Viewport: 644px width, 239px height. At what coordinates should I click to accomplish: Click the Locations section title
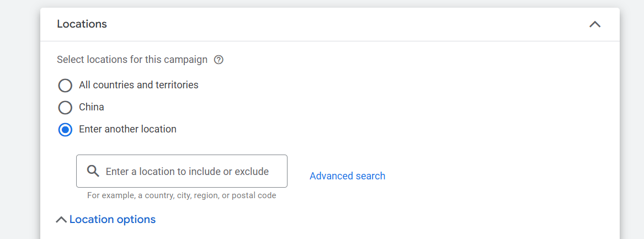point(82,24)
